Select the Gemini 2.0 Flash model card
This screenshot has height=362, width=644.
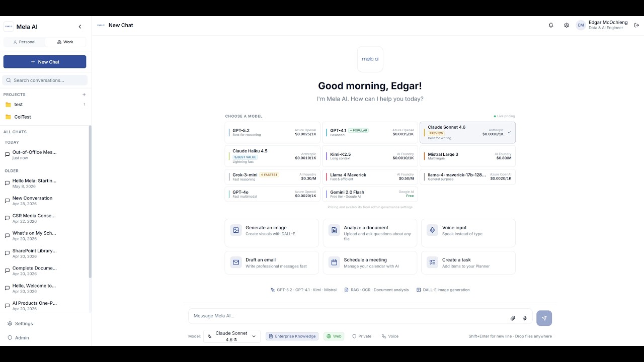click(370, 194)
